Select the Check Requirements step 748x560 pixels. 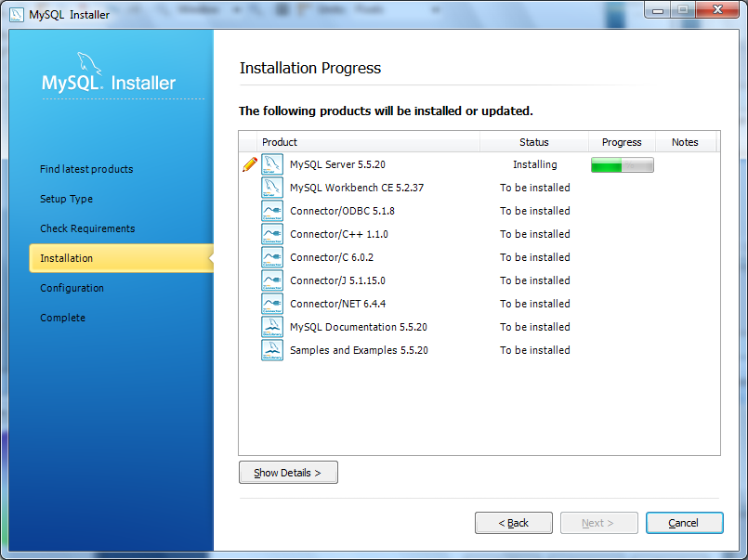(87, 228)
